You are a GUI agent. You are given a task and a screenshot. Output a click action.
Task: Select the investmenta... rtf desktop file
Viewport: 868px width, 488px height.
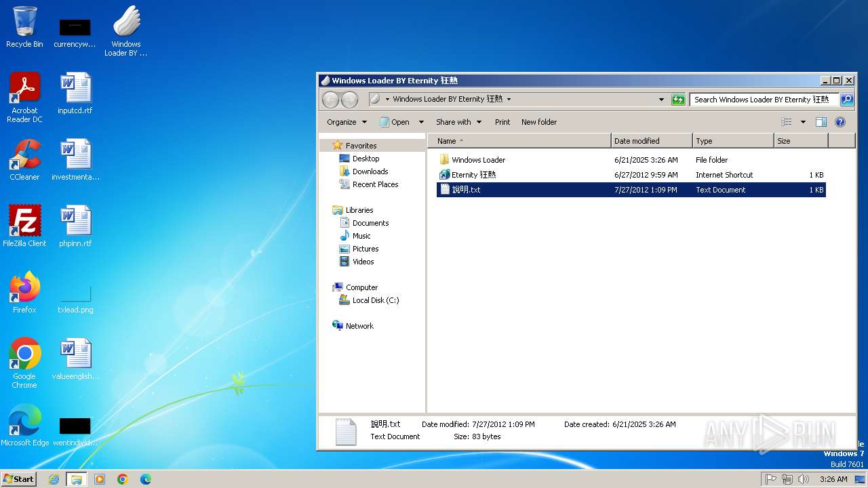(x=75, y=160)
